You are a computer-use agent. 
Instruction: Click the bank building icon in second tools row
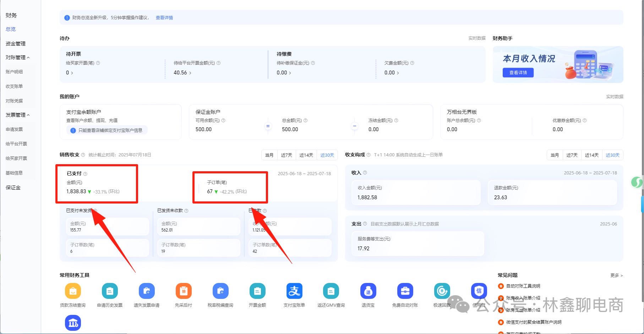pos(73,323)
